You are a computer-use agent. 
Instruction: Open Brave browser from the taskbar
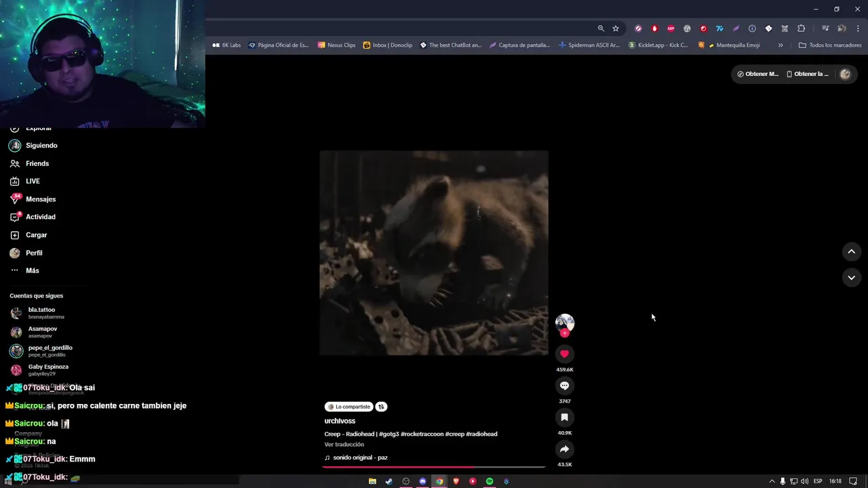point(456,481)
